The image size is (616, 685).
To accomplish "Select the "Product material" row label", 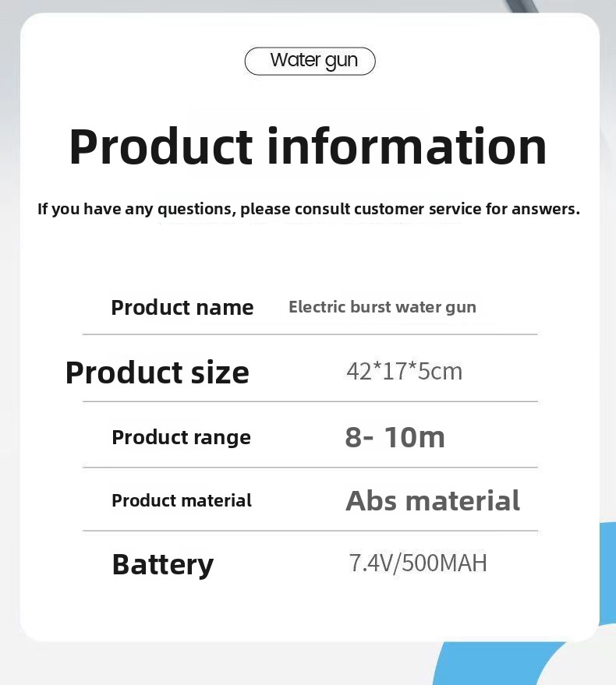I will point(182,500).
